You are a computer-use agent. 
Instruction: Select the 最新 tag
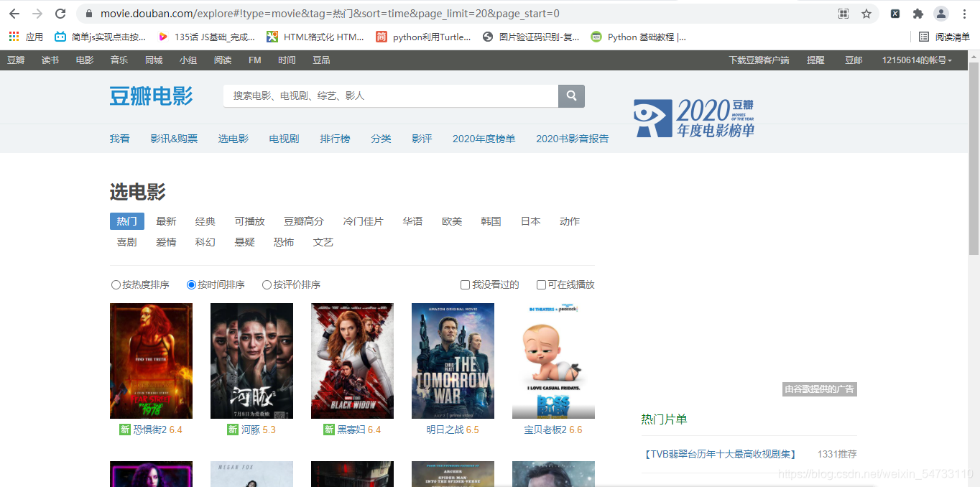(x=166, y=221)
